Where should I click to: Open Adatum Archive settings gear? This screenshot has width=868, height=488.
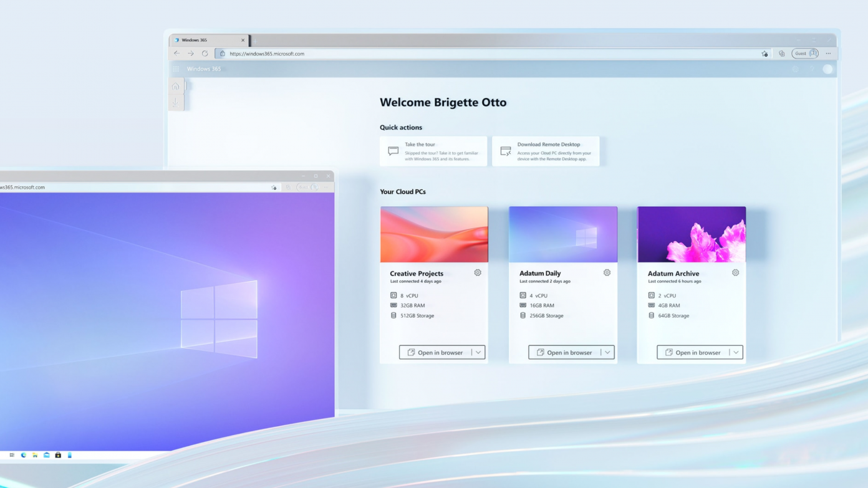tap(736, 272)
